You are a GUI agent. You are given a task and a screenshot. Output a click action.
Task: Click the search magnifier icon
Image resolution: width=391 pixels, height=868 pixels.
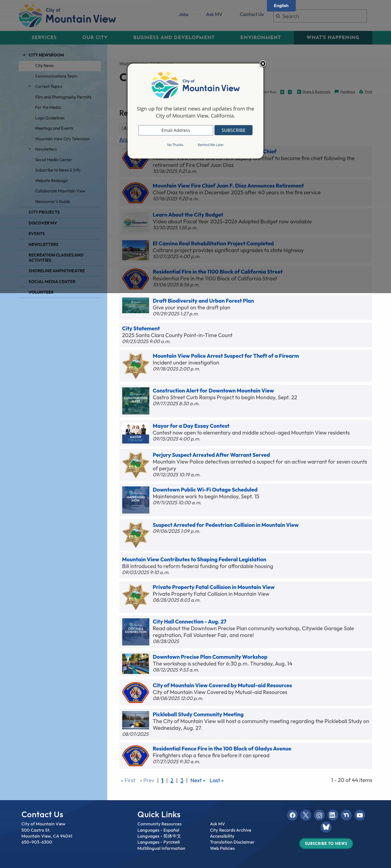coord(278,16)
